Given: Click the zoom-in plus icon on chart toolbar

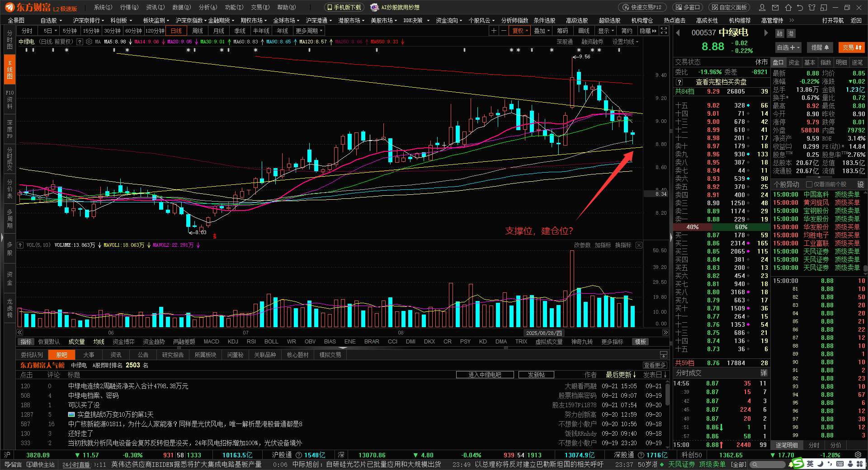Looking at the screenshot, I should pos(494,31).
